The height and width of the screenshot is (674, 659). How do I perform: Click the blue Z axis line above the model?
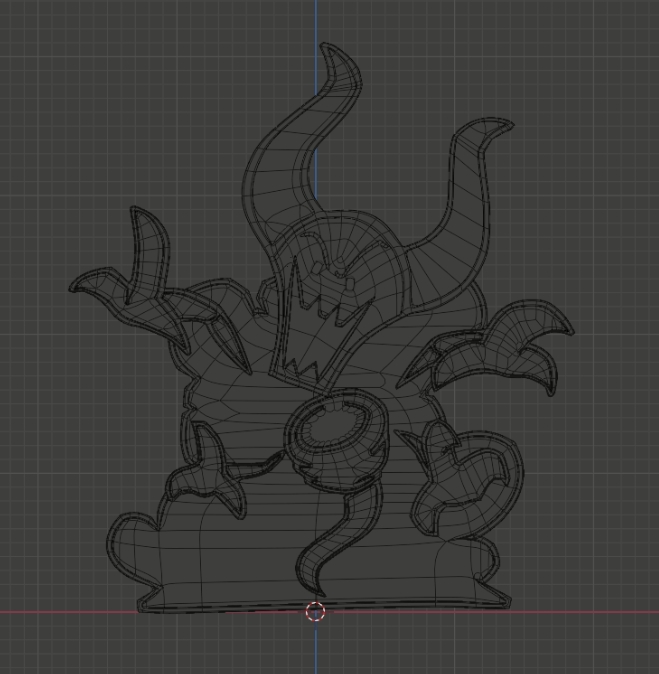pos(316,20)
